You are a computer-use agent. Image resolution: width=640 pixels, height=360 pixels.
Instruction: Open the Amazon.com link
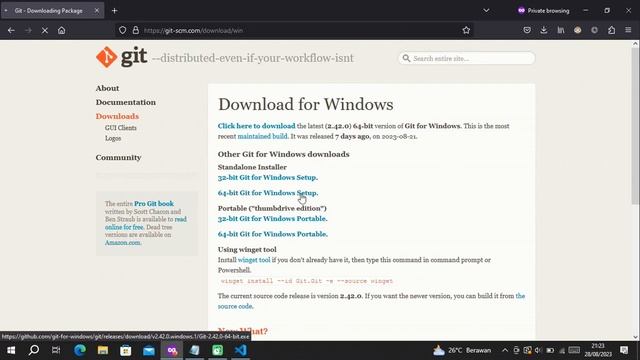122,242
